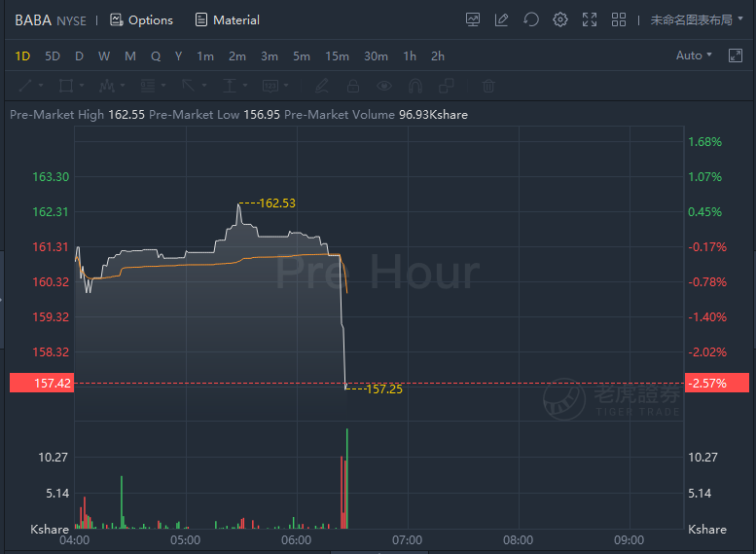Click the current price label 157.42
This screenshot has height=554, width=756.
click(42, 384)
